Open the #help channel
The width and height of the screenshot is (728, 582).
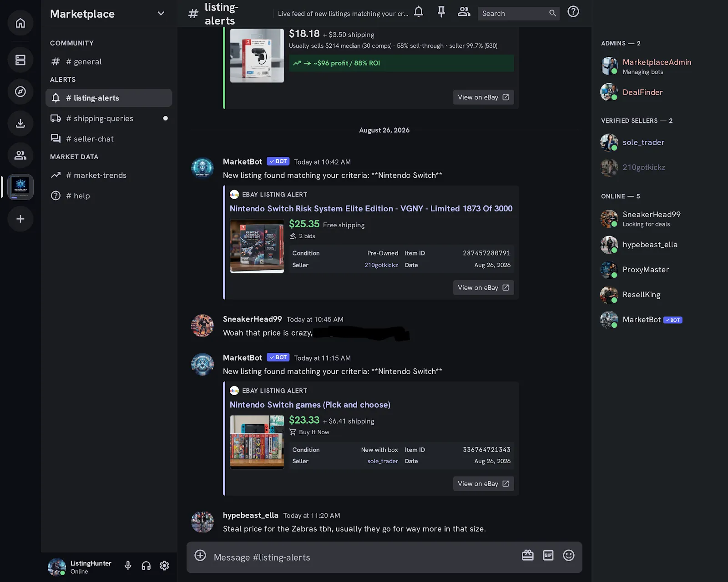[x=109, y=196]
